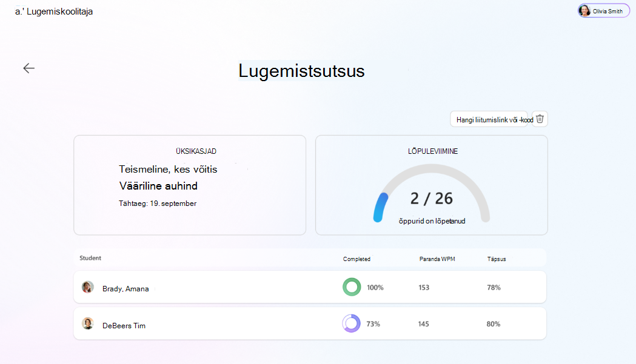Click õppurid on lõpetanud caption
Image resolution: width=636 pixels, height=364 pixels.
coord(432,221)
